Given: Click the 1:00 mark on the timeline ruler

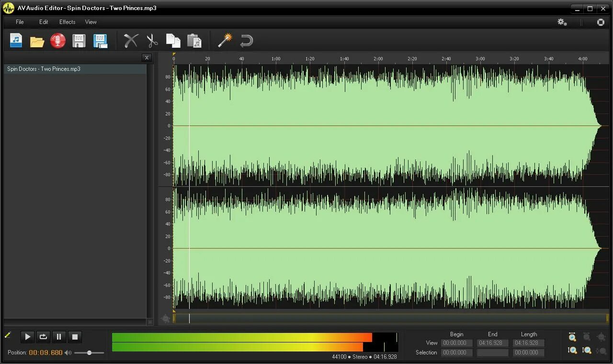Looking at the screenshot, I should click(276, 59).
